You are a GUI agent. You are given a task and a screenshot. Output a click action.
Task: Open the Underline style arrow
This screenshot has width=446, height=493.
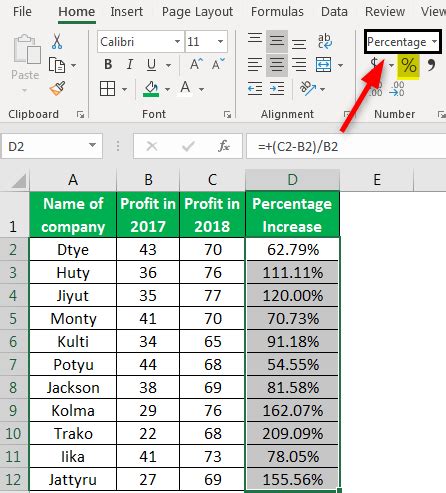pyautogui.click(x=168, y=65)
